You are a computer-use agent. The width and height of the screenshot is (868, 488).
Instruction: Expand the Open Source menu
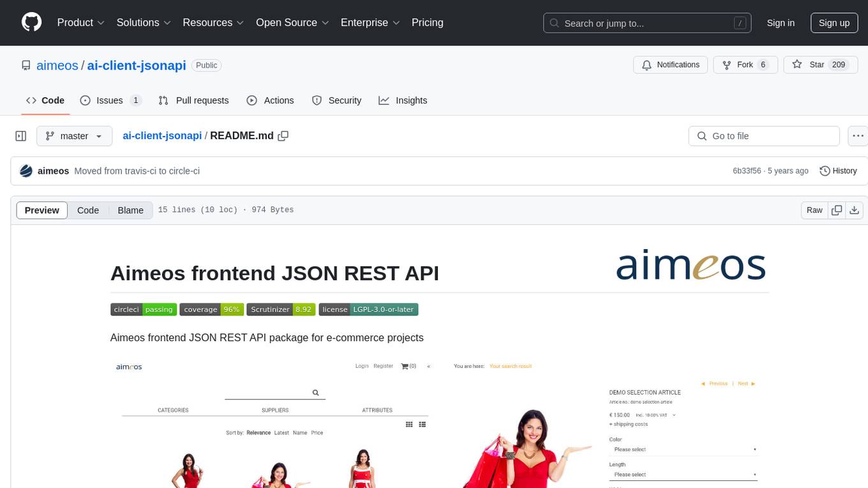(292, 22)
